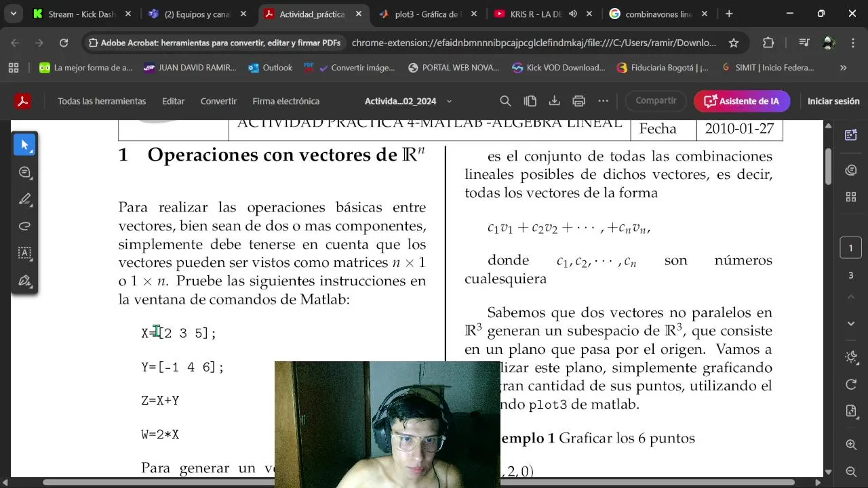Viewport: 868px width, 488px height.
Task: Toggle dark display theme mode
Action: [x=851, y=357]
